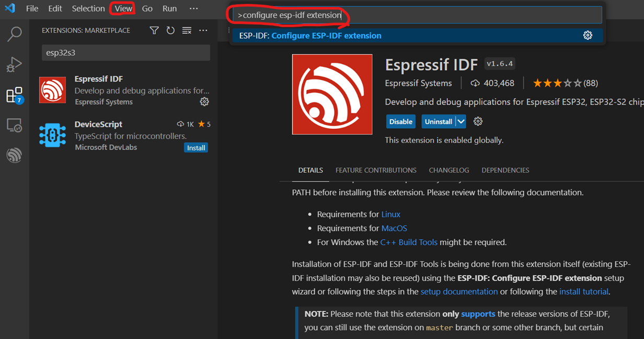Clear extensions search results icon
The width and height of the screenshot is (644, 339).
187,30
